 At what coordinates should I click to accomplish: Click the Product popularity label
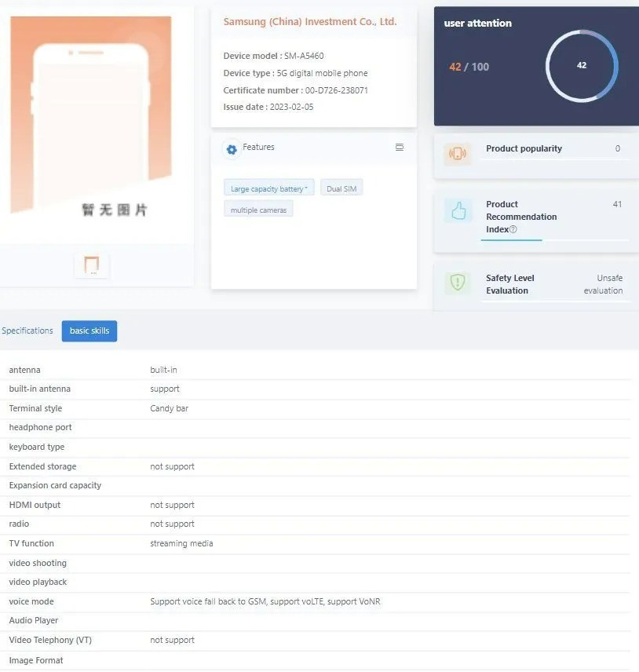(x=524, y=148)
